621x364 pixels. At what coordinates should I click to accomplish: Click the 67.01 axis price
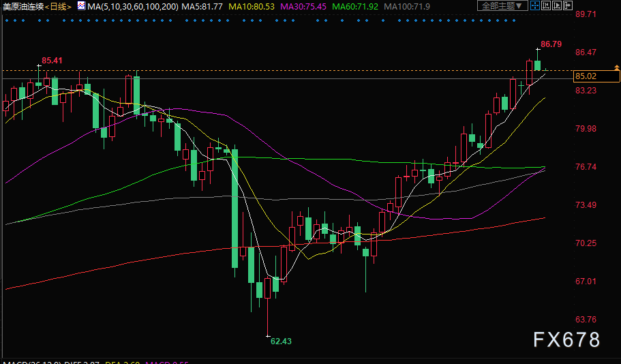coord(586,282)
